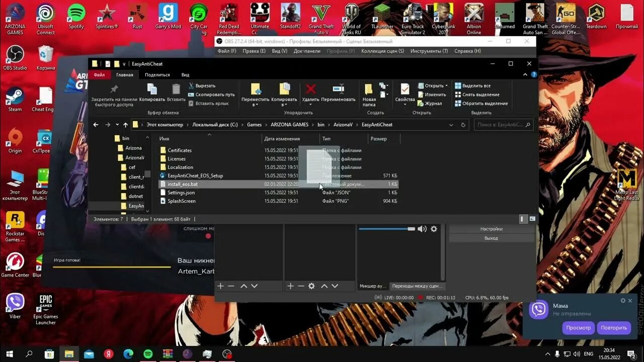Add a new OBS scene with plus
Image resolution: width=644 pixels, height=362 pixels.
tap(220, 286)
